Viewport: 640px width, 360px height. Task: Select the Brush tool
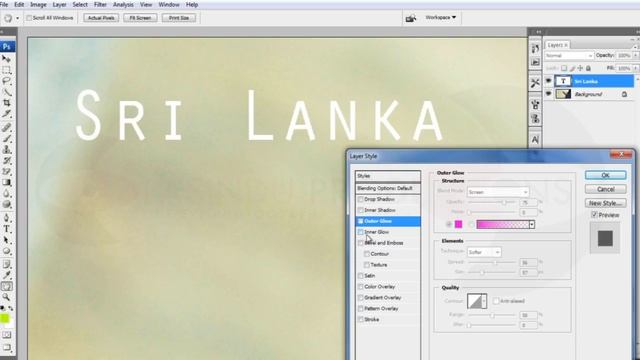tap(6, 139)
